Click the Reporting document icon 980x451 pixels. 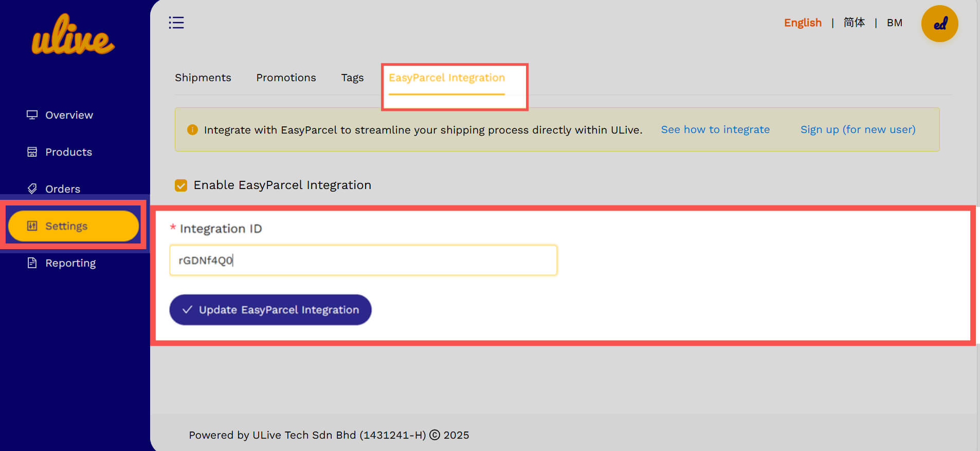(32, 263)
